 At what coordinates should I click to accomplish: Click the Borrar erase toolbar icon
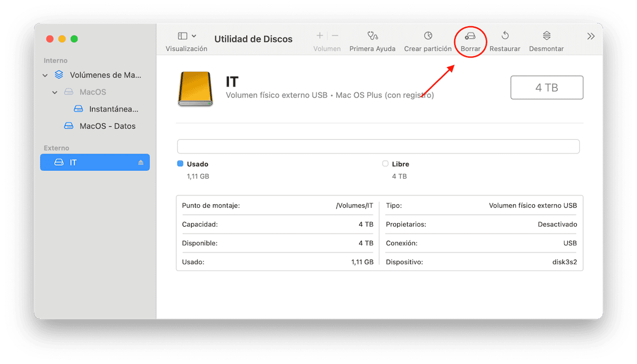470,36
